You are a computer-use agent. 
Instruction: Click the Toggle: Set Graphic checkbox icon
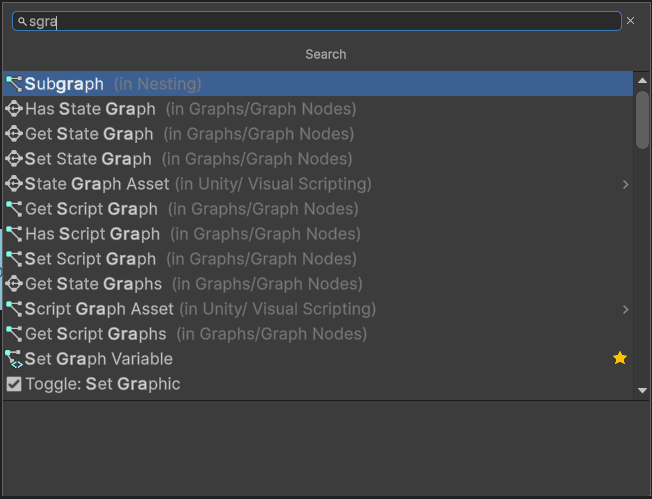[x=14, y=384]
